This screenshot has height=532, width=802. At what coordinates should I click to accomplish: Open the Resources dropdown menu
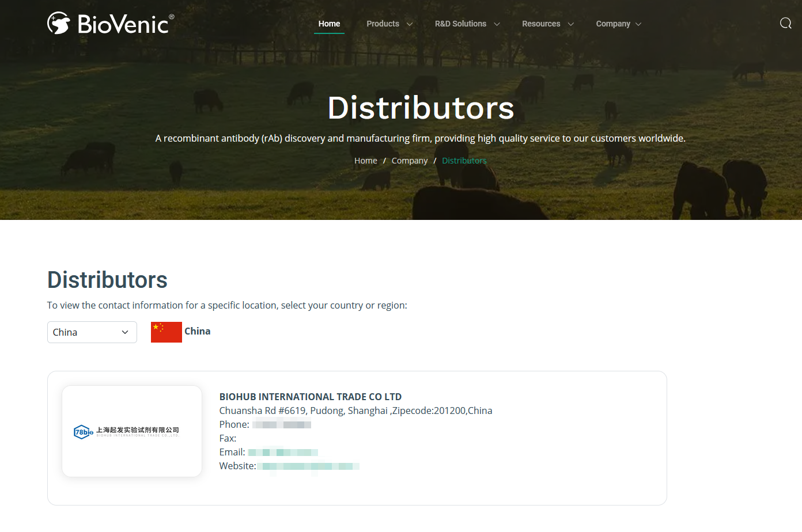click(547, 24)
